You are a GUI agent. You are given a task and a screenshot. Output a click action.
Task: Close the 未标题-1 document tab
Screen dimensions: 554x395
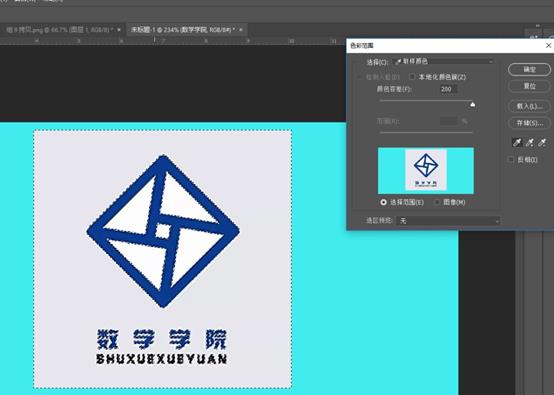(241, 30)
